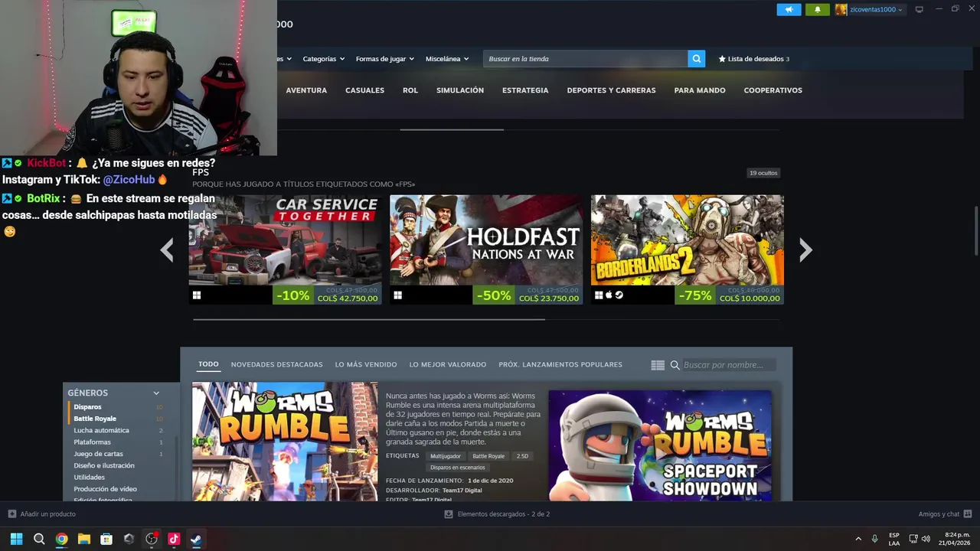Switch to LO MÁS VENDIDO tab

pyautogui.click(x=366, y=365)
